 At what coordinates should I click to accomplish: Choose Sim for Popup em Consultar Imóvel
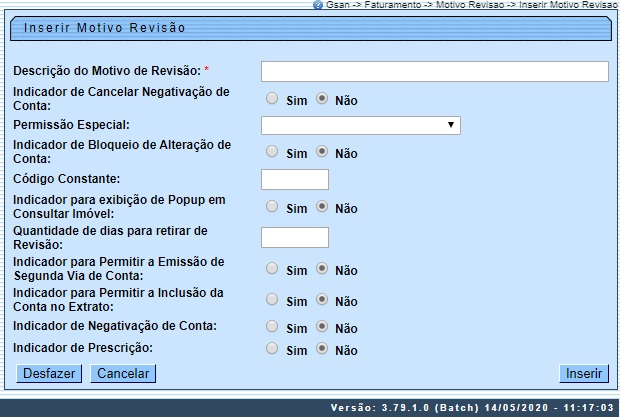click(x=272, y=206)
